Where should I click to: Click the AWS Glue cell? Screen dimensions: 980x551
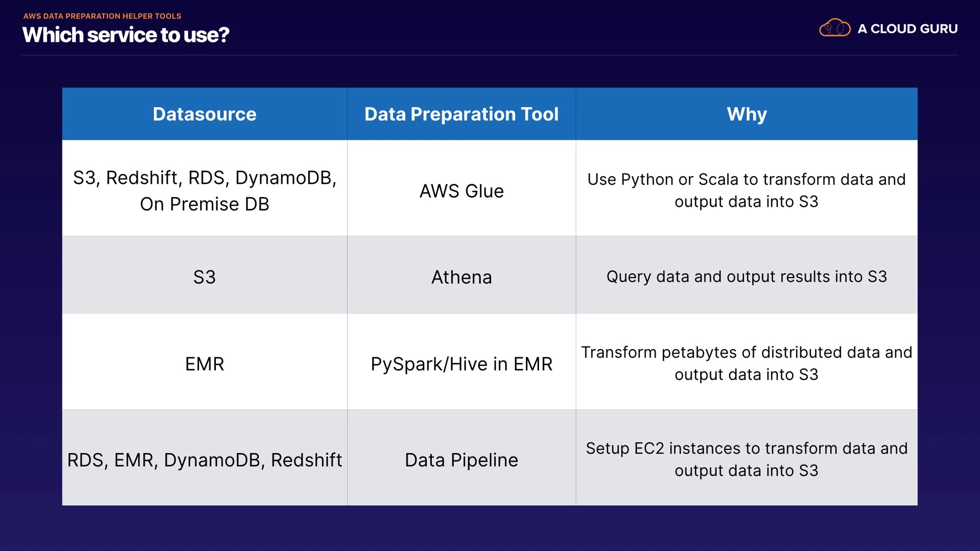(461, 191)
